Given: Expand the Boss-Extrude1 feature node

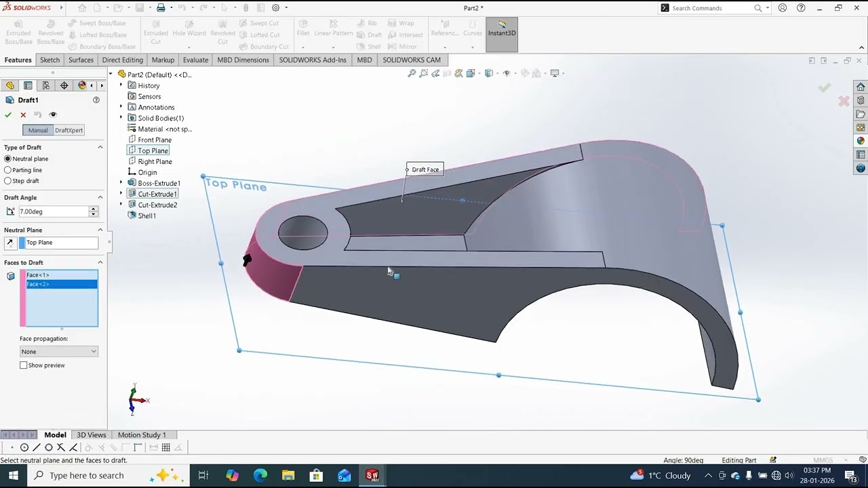Looking at the screenshot, I should (x=121, y=183).
